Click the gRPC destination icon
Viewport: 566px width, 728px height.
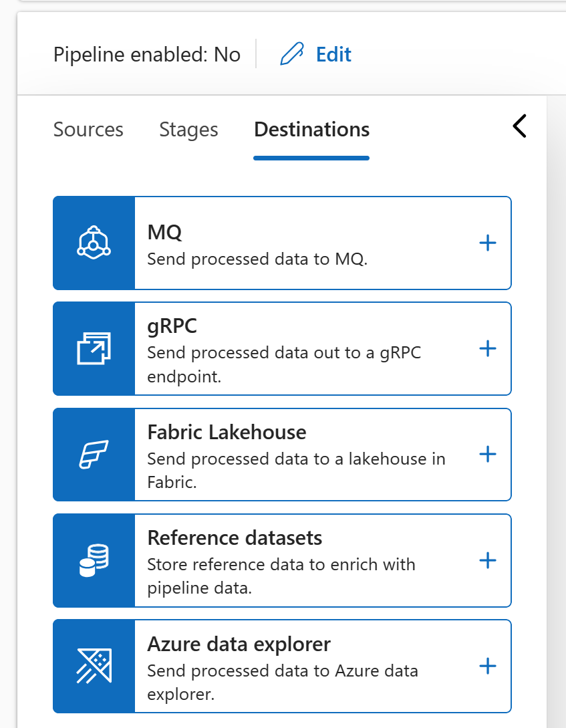[94, 348]
